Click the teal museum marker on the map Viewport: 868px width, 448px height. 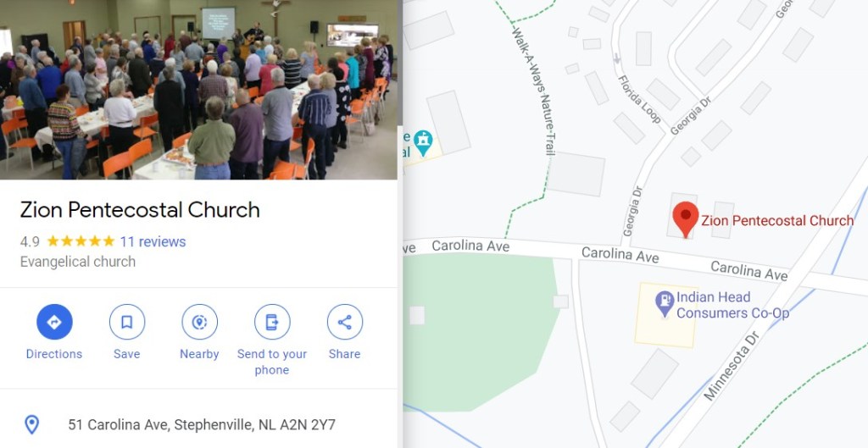(423, 142)
